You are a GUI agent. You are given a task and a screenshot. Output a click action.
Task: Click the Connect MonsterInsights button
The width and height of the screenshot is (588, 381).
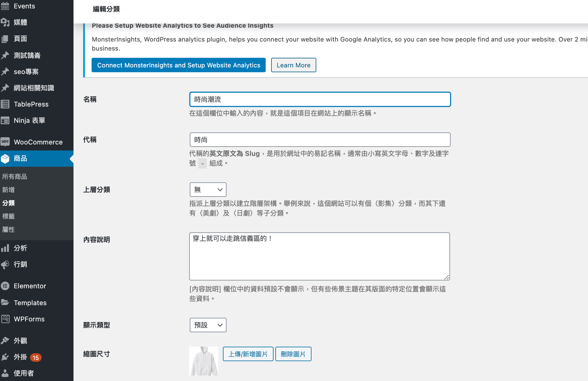(x=179, y=65)
